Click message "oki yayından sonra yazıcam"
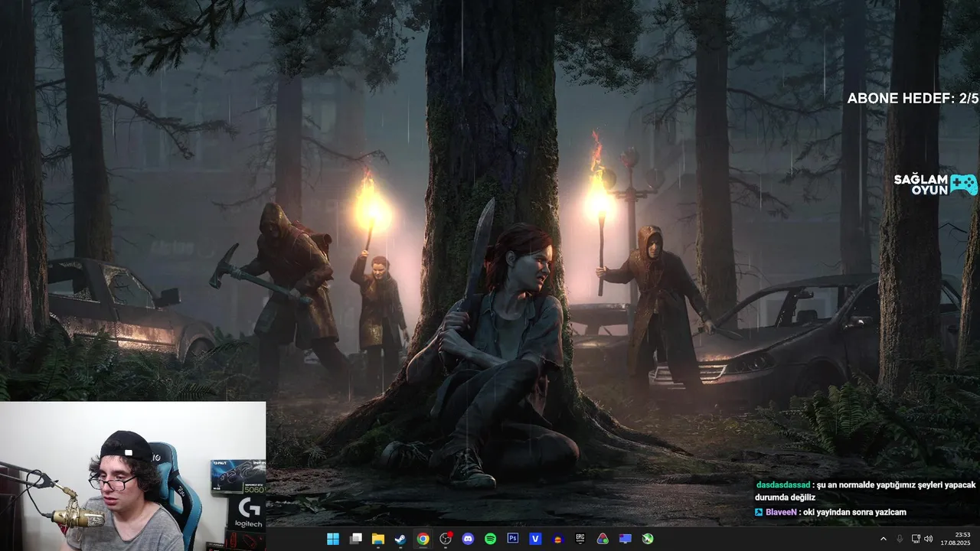The width and height of the screenshot is (980, 551). [855, 512]
